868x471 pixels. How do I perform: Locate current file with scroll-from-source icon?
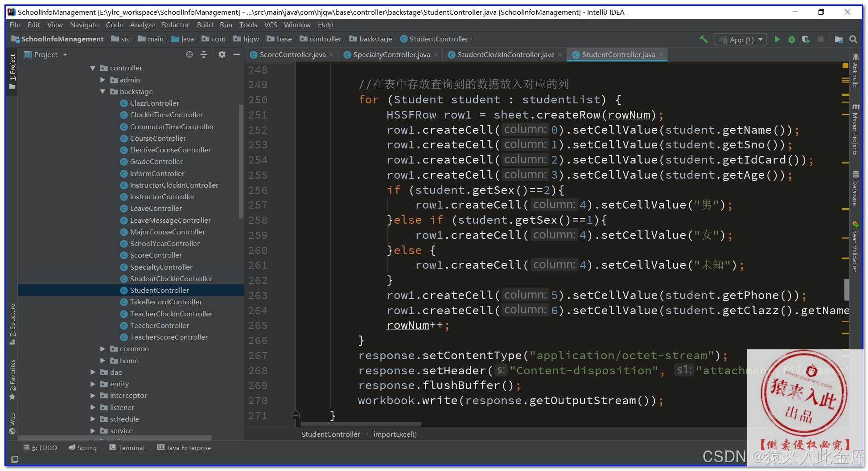point(189,54)
